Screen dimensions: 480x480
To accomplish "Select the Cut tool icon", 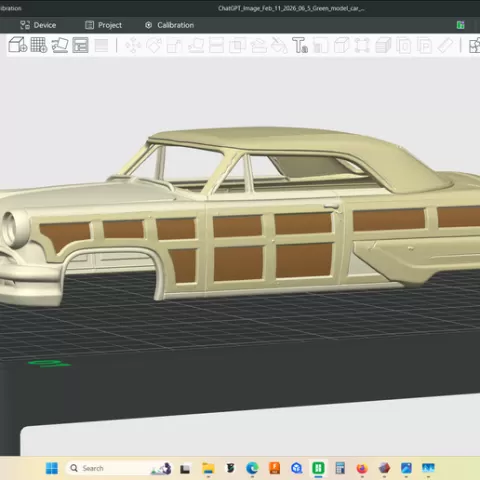I will pyautogui.click(x=216, y=45).
